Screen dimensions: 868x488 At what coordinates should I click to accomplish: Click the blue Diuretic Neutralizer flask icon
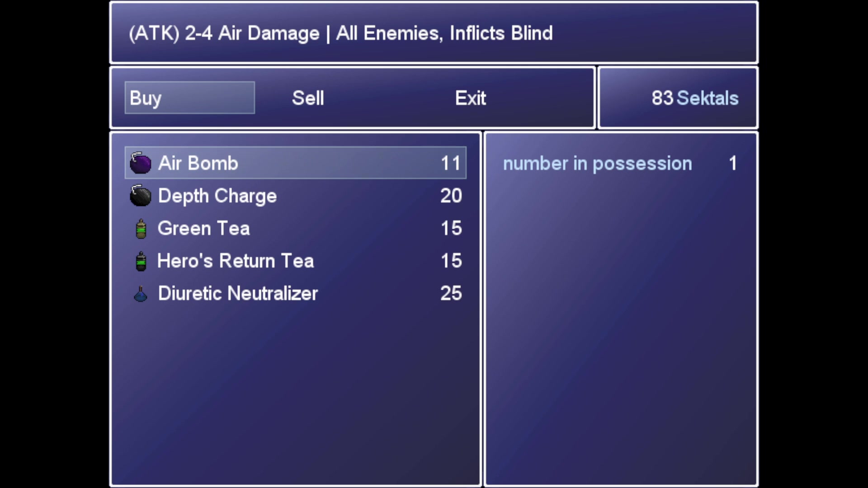tap(141, 294)
